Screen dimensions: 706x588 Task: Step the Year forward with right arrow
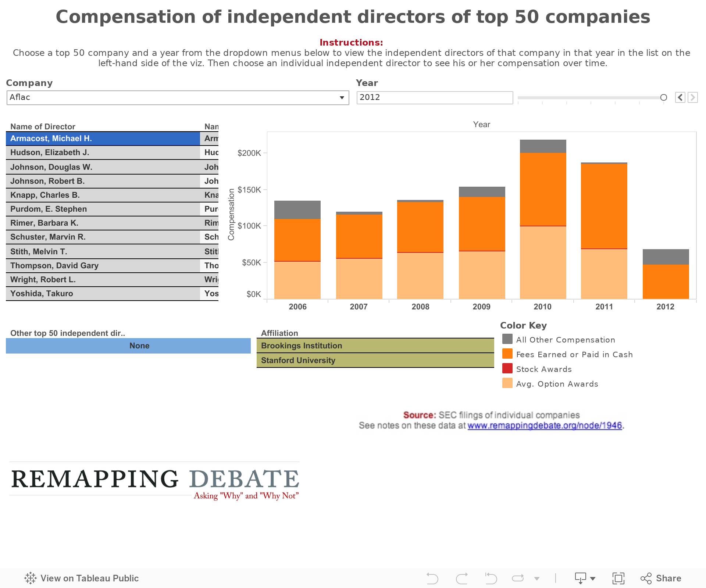tap(693, 97)
